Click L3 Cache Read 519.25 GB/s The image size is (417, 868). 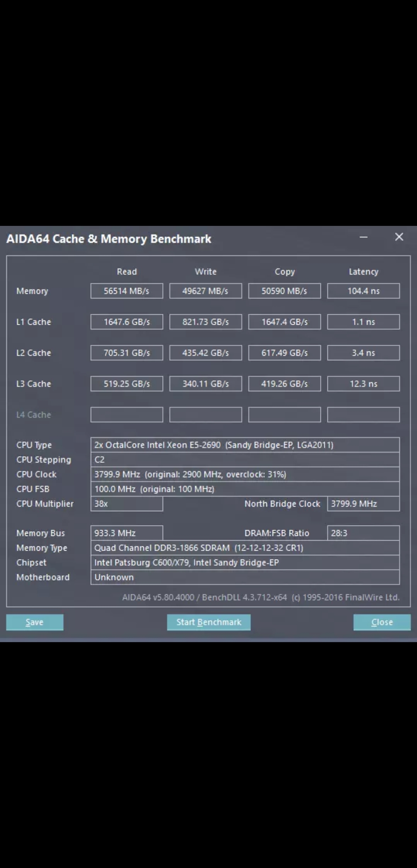pos(127,383)
